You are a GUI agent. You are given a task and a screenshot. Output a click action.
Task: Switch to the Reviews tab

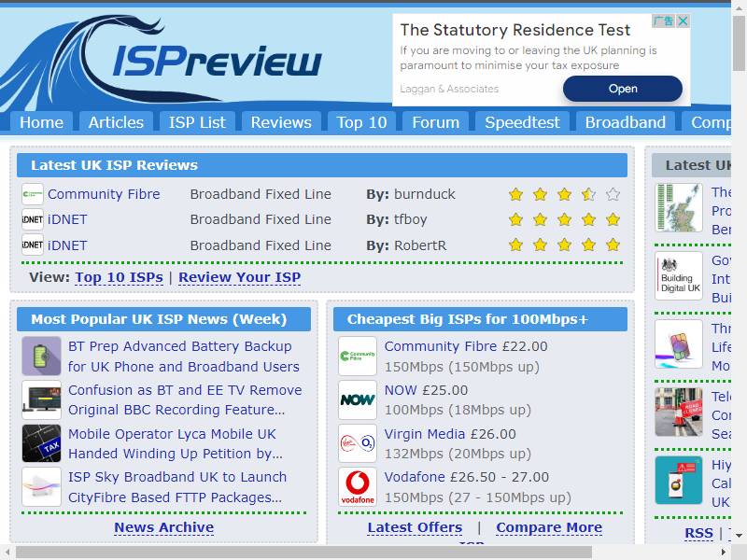click(281, 122)
